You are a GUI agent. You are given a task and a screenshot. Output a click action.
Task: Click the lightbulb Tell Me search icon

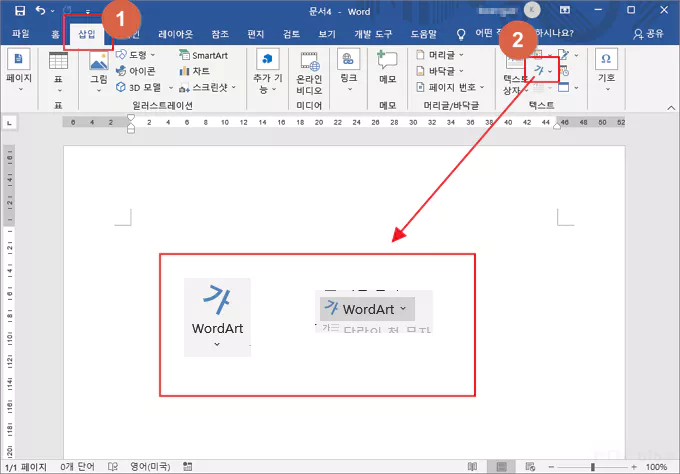click(461, 34)
